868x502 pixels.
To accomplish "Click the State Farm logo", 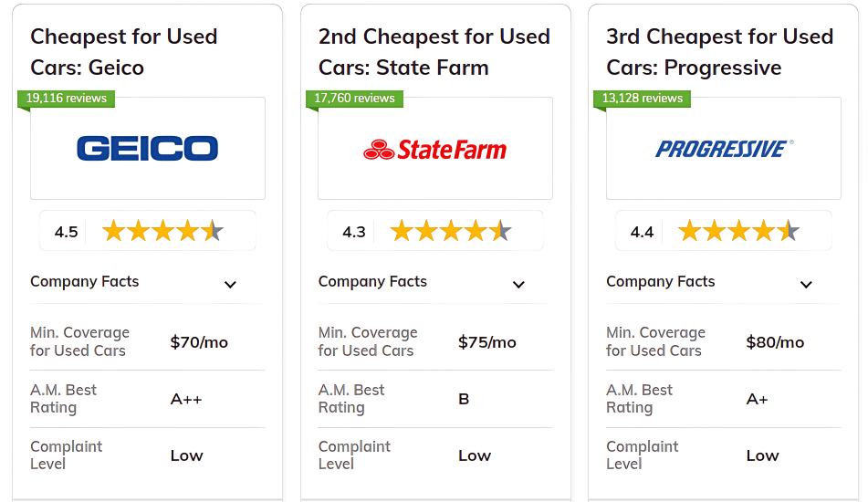I will (434, 150).
